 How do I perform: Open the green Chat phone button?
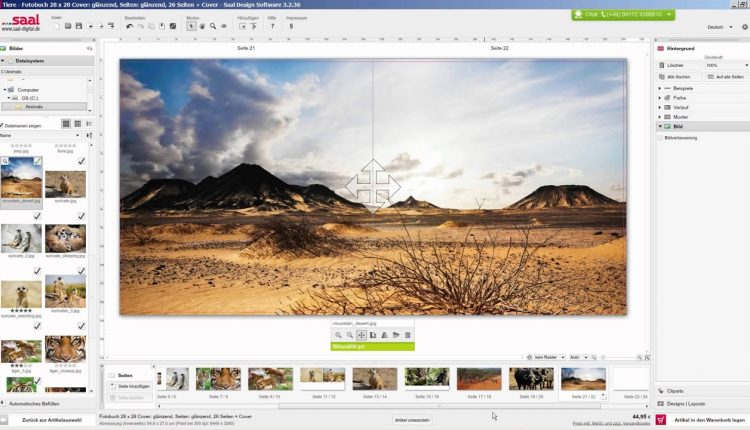click(x=623, y=15)
